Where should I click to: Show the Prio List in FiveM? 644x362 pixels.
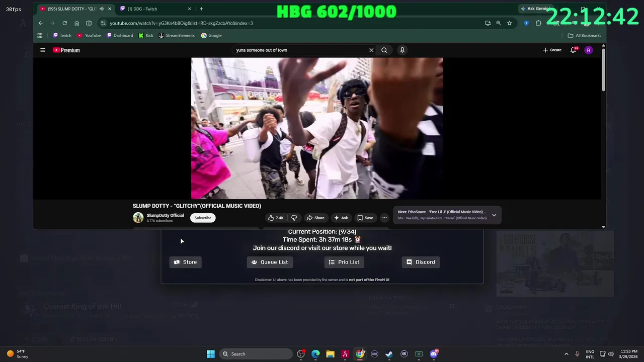point(344,262)
